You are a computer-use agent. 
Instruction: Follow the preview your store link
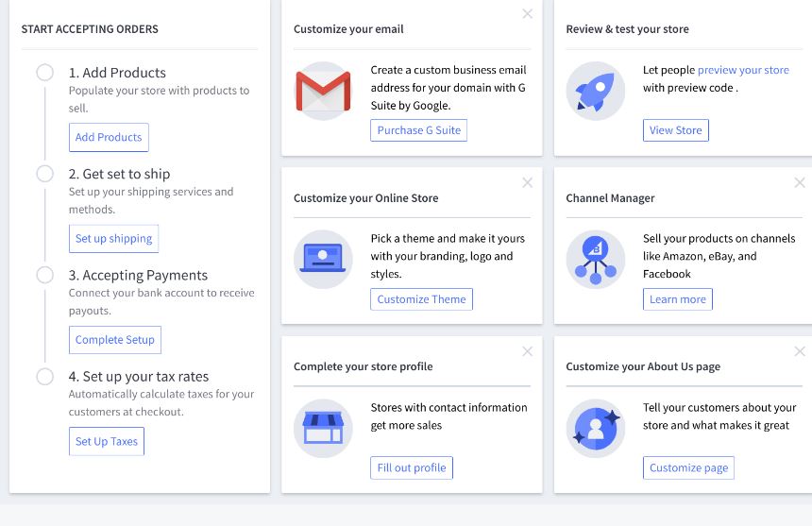[x=743, y=70]
